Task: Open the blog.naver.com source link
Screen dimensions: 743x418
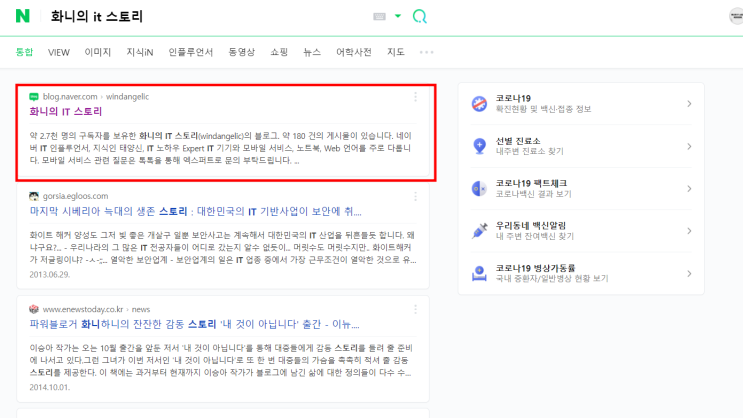Action: [70, 97]
